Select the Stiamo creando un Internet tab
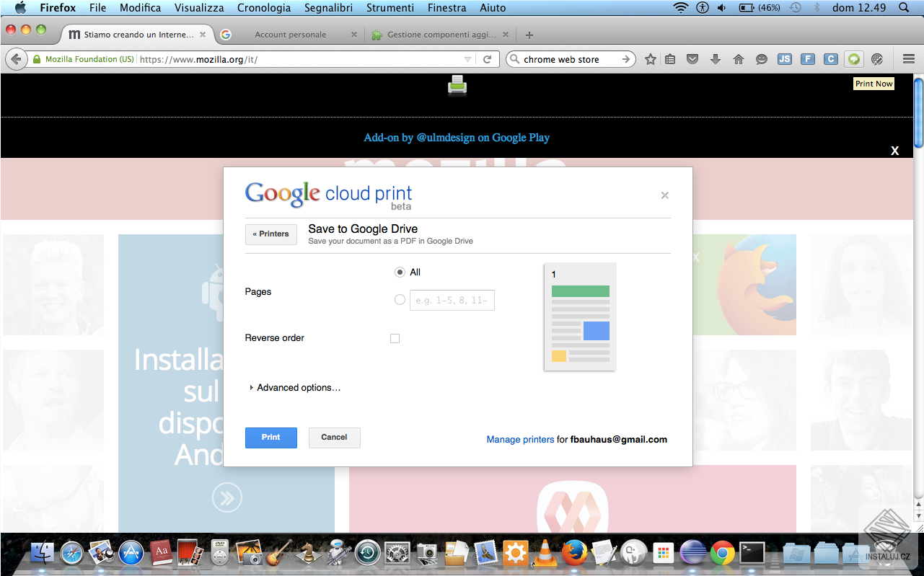This screenshot has width=924, height=576. (x=137, y=35)
